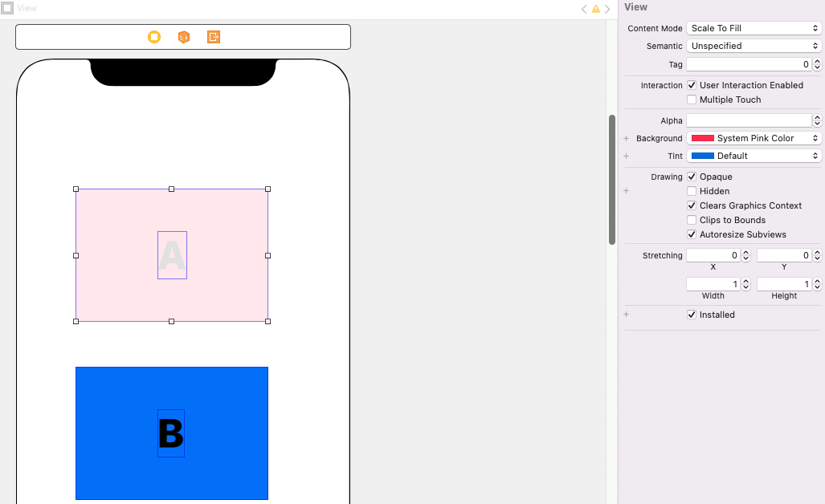Click the View title in jump bar
The height and width of the screenshot is (504, 825).
(27, 8)
